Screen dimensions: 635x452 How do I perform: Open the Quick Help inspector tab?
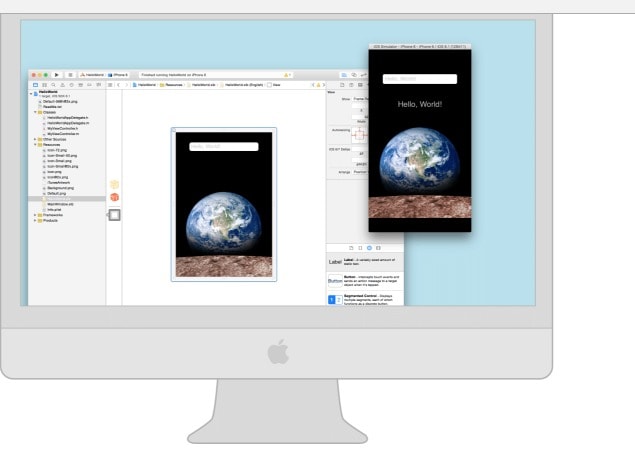coord(351,85)
